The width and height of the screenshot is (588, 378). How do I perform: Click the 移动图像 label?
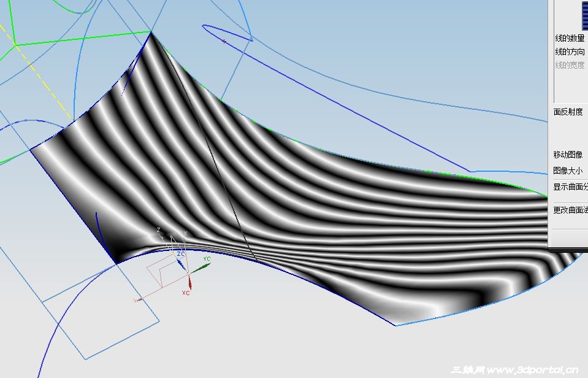tap(568, 155)
